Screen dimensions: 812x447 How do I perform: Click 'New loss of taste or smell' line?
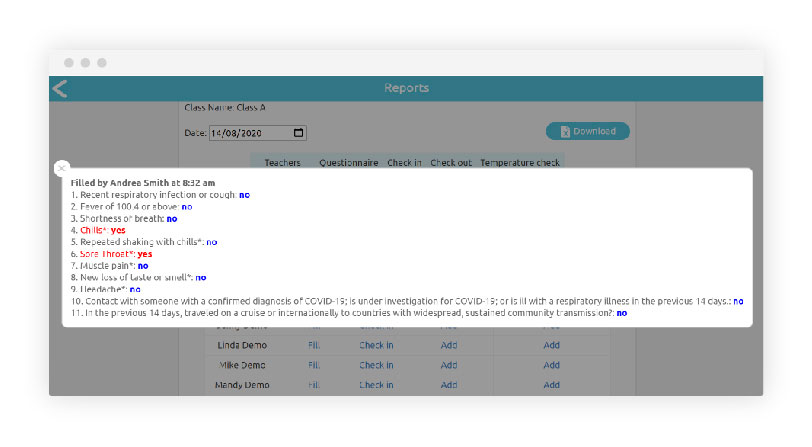pos(138,278)
